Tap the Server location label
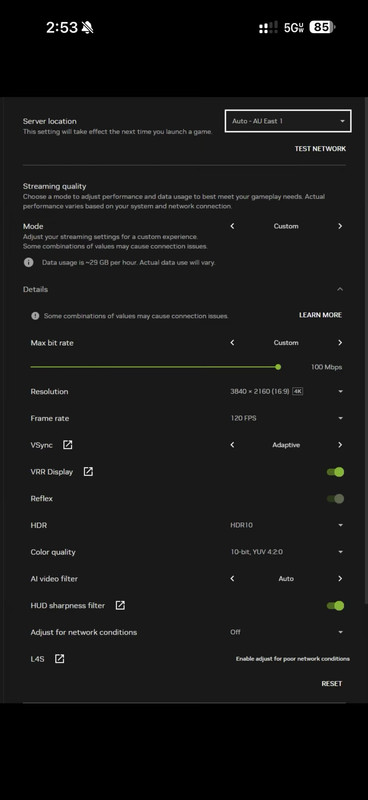This screenshot has width=368, height=800. click(x=50, y=121)
